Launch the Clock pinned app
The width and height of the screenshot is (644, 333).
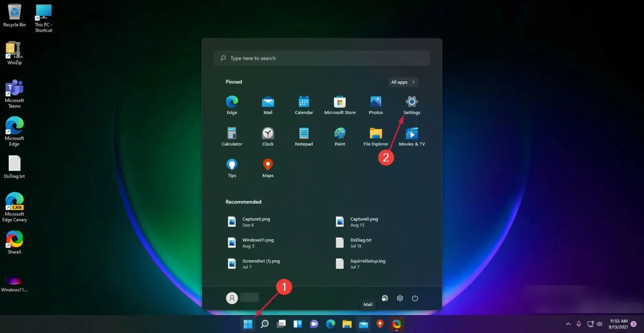click(x=268, y=137)
